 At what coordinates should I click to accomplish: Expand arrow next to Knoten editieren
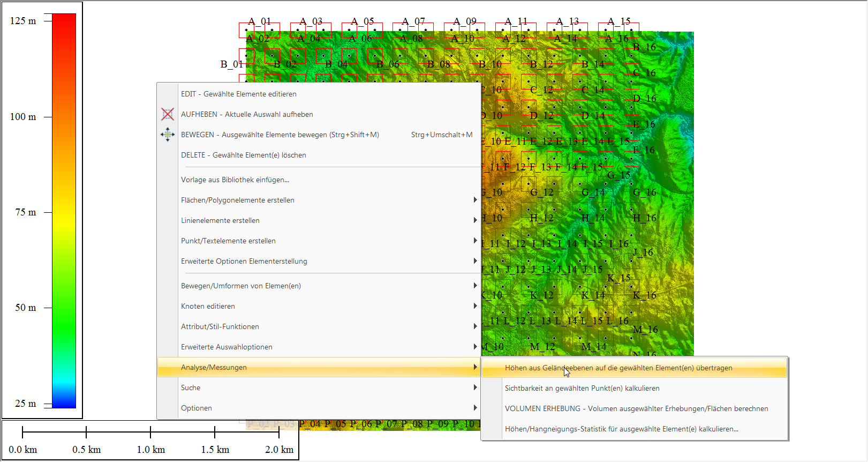click(475, 306)
